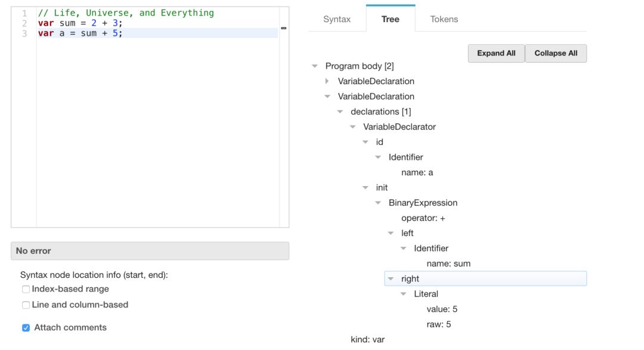Uncheck the Attach comments option
The height and width of the screenshot is (350, 644).
pyautogui.click(x=24, y=327)
